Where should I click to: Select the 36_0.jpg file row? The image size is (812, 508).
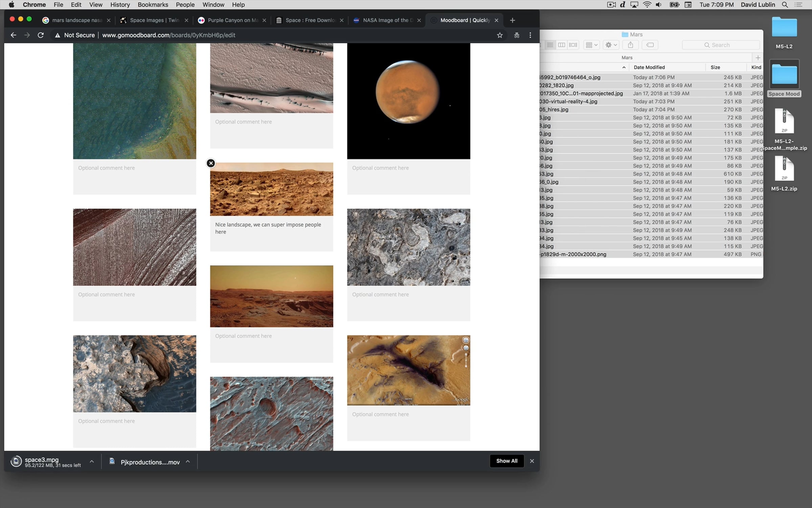(651, 182)
